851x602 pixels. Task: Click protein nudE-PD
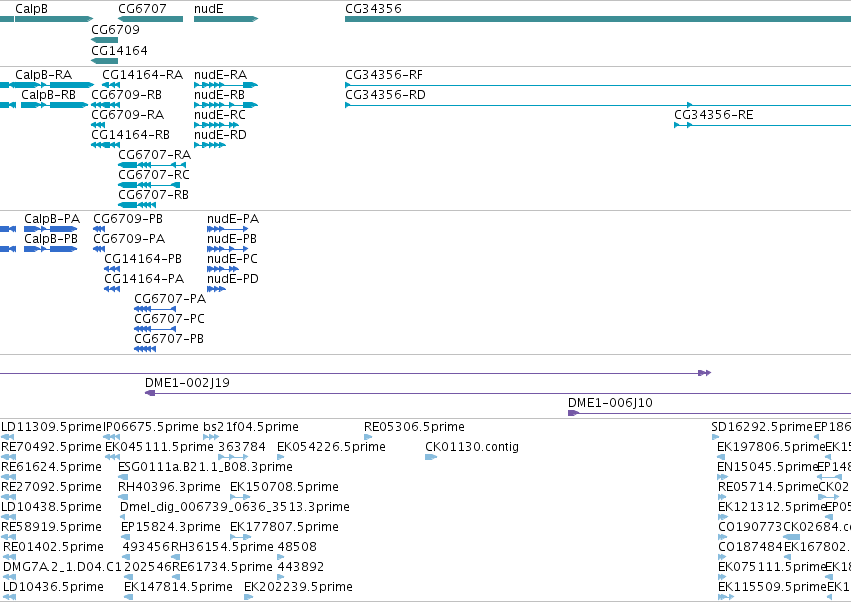point(217,289)
